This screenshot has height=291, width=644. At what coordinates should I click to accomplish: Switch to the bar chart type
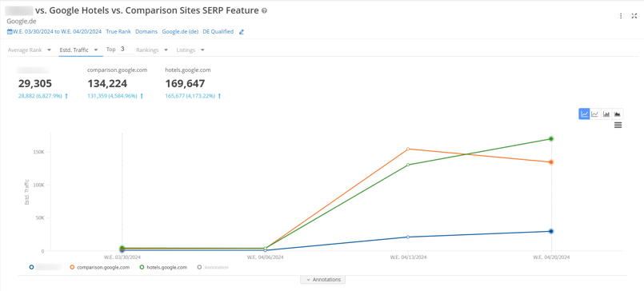point(606,114)
